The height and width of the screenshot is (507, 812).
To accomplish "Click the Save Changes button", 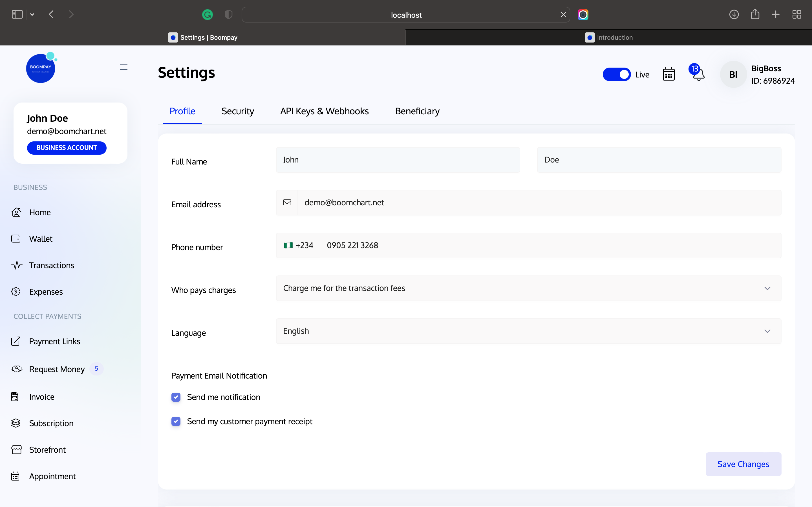I will click(x=743, y=464).
